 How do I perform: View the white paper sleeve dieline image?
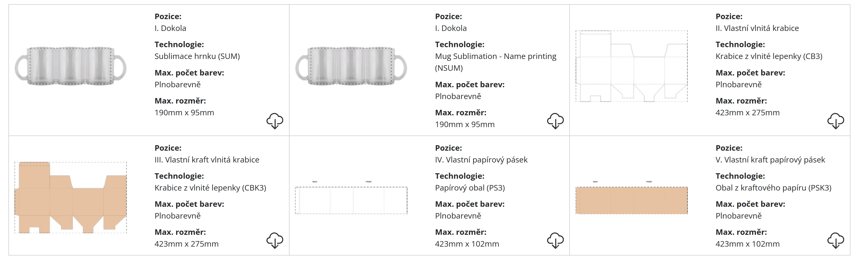(351, 200)
